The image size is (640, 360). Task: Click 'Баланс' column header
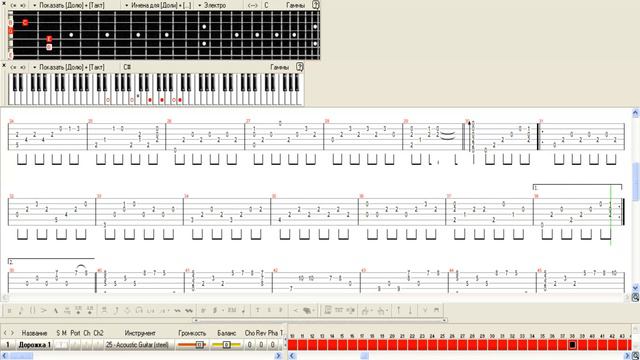click(226, 333)
